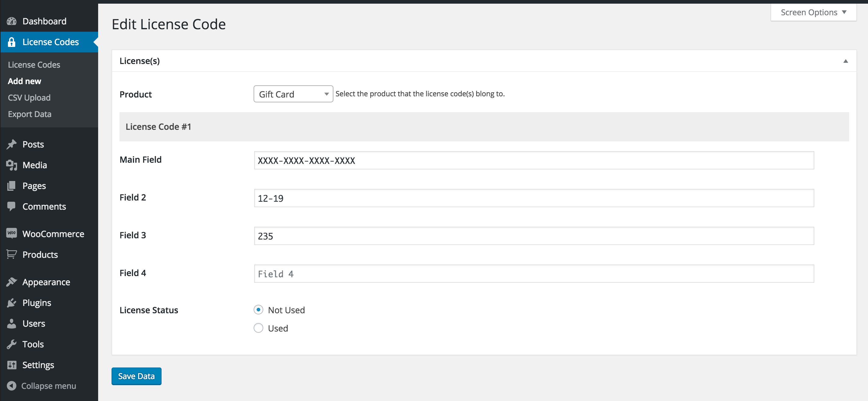
Task: Click the Tools wrench icon
Action: point(12,344)
